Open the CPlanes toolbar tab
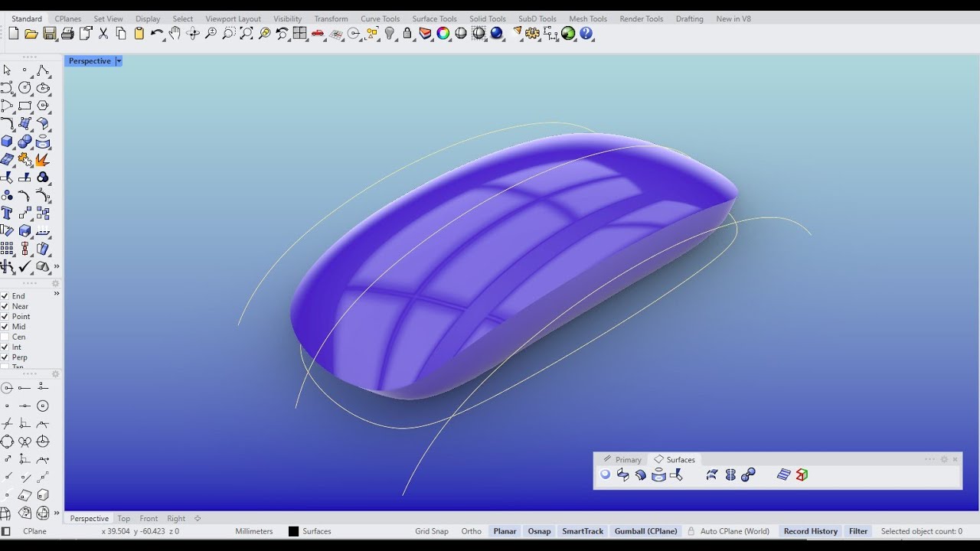Screen dimensions: 980x551 68,18
